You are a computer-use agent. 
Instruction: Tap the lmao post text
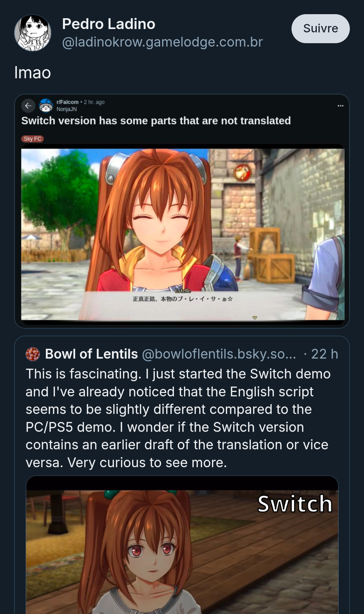coord(32,73)
